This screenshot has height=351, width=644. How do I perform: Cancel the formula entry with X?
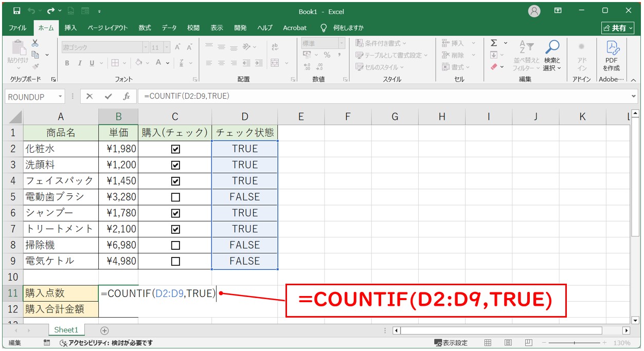click(x=90, y=96)
